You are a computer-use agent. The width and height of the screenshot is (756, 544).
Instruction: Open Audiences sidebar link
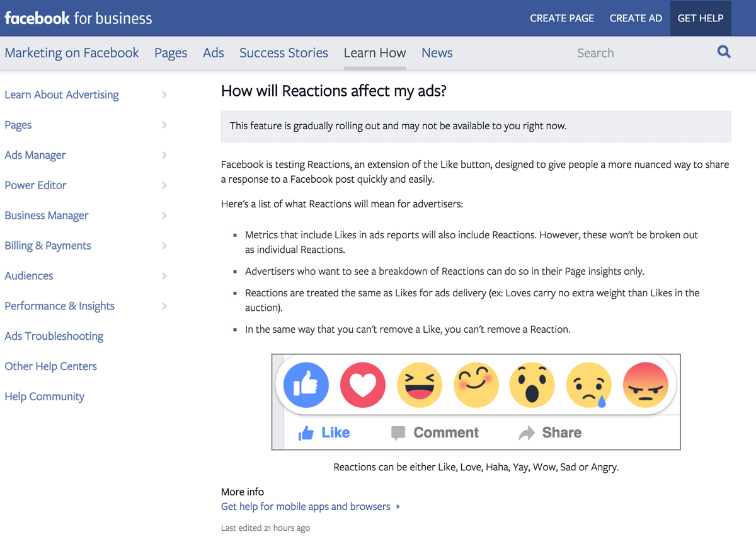[29, 275]
